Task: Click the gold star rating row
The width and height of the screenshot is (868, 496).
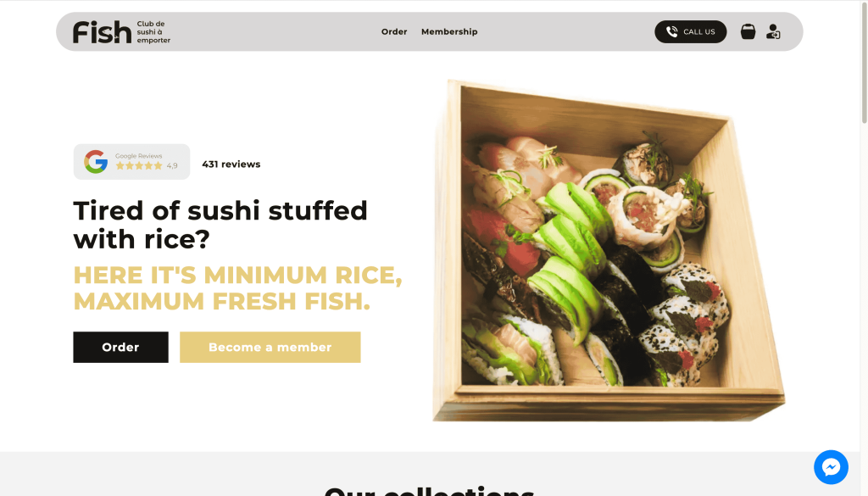Action: tap(139, 165)
